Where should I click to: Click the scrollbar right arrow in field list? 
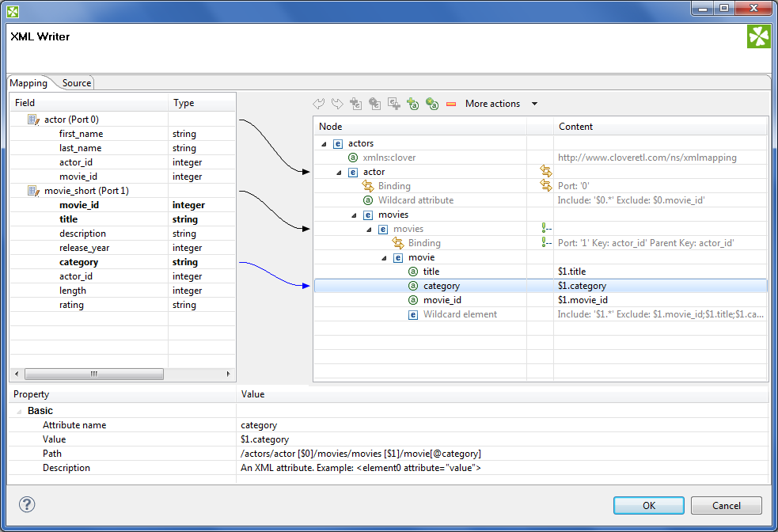click(x=228, y=374)
